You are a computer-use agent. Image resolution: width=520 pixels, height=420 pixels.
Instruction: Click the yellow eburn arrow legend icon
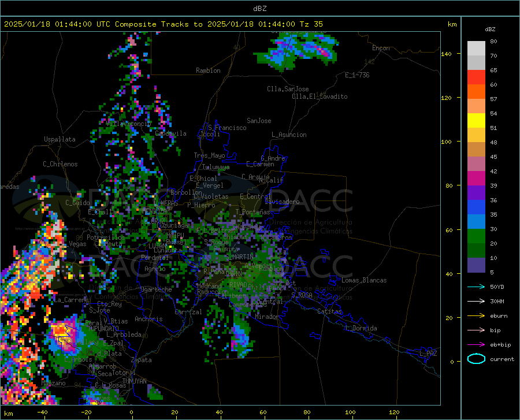(476, 316)
